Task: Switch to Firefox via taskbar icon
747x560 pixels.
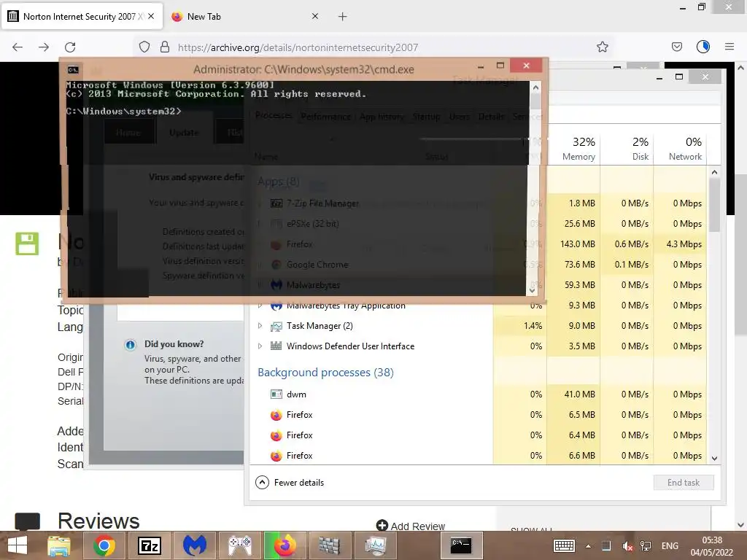Action: coord(285,545)
